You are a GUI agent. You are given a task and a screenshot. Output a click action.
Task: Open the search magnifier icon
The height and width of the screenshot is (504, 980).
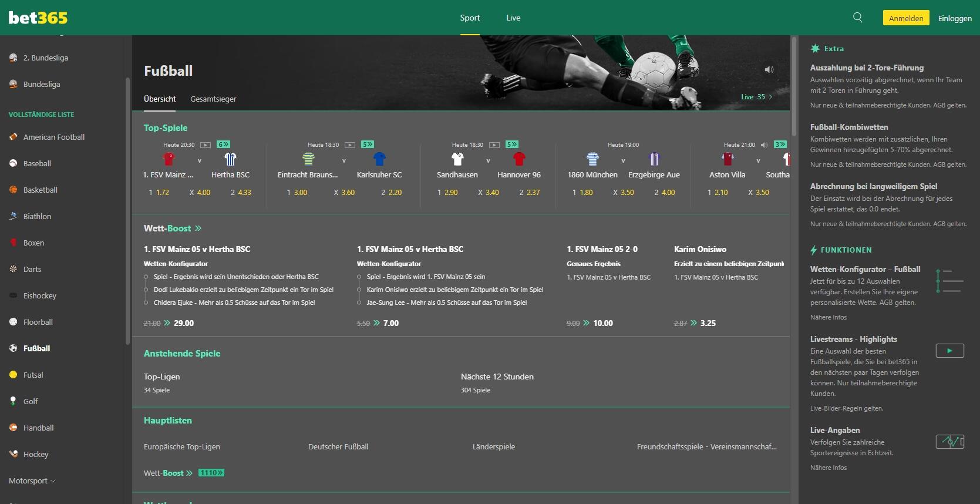857,18
